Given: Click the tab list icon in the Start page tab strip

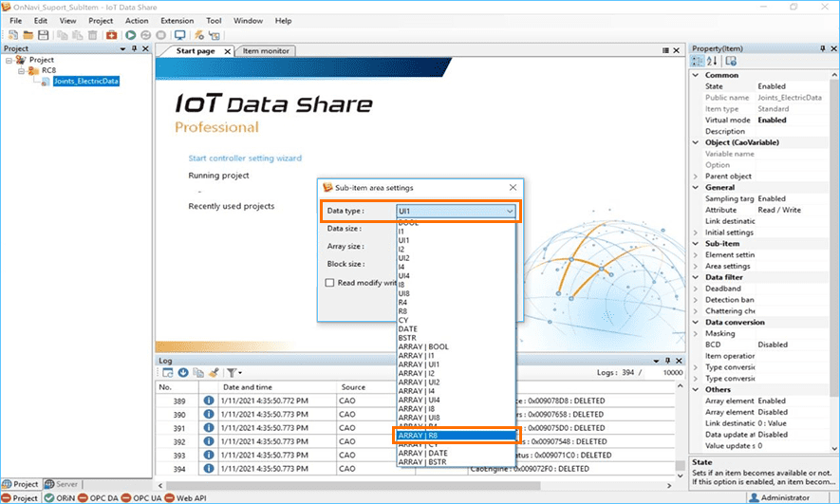Looking at the screenshot, I should [665, 50].
